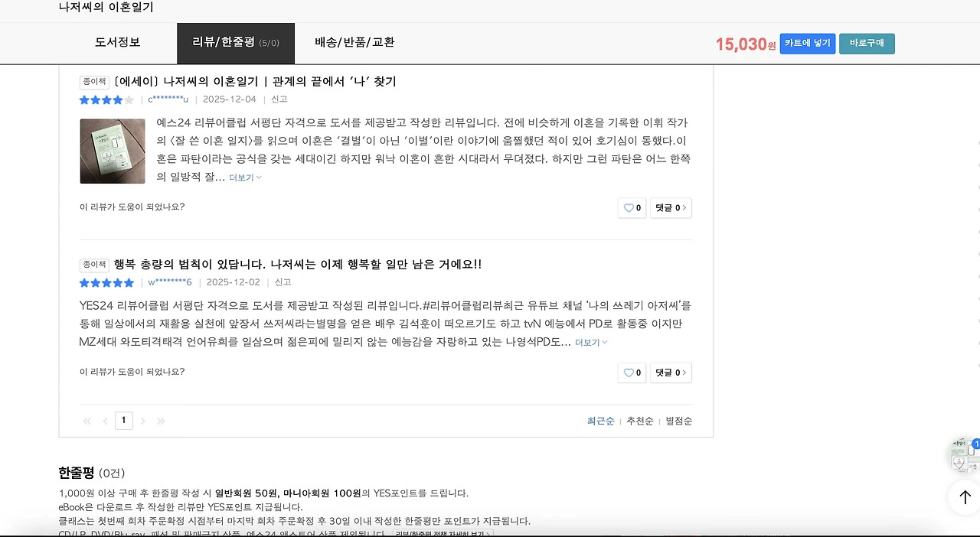Click the 나저씨의 이혼일기 title header
980x537 pixels.
tap(106, 7)
